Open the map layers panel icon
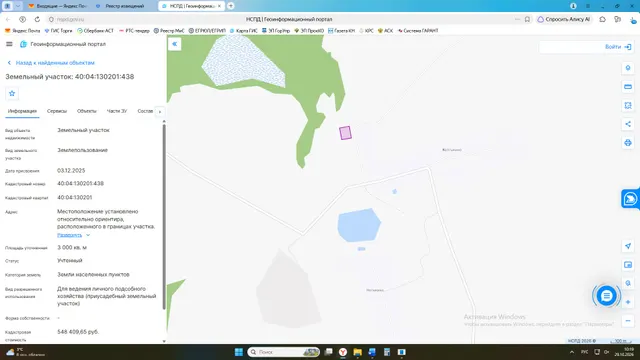 [628, 265]
